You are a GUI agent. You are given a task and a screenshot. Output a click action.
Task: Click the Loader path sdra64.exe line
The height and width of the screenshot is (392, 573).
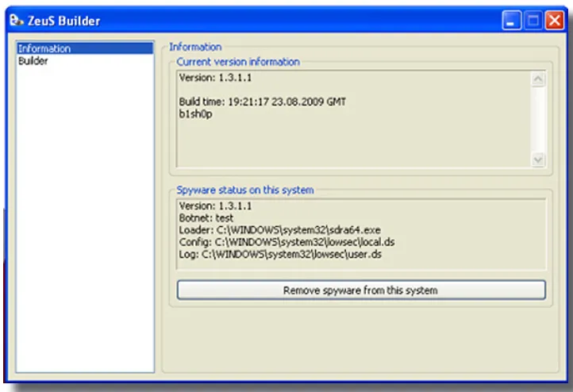(x=280, y=230)
